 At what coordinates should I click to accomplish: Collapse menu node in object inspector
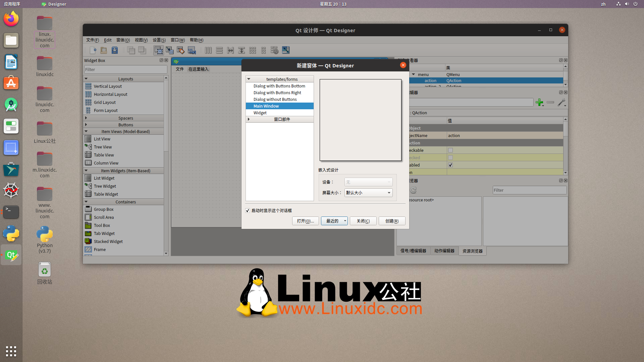pos(413,74)
